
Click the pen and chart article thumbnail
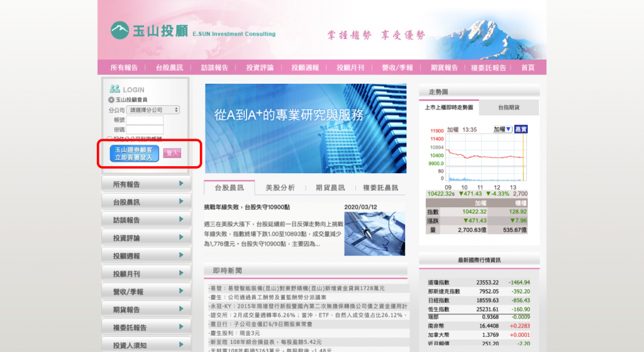(375, 234)
